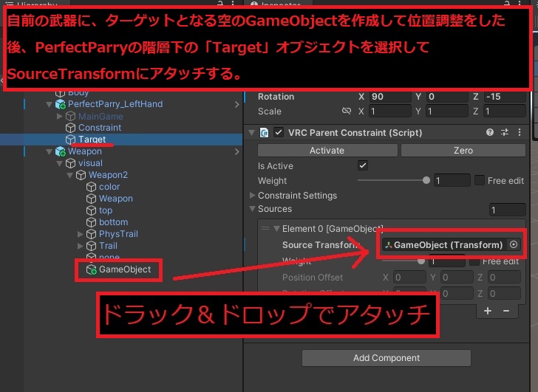Click the Zero button
538x392 pixels.
(463, 151)
